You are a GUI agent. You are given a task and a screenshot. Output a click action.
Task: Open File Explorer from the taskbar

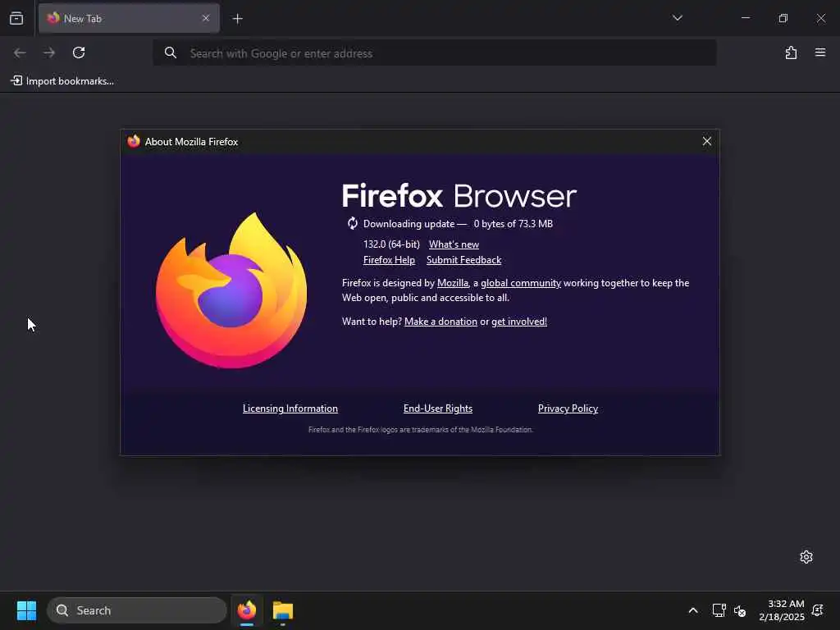(283, 610)
